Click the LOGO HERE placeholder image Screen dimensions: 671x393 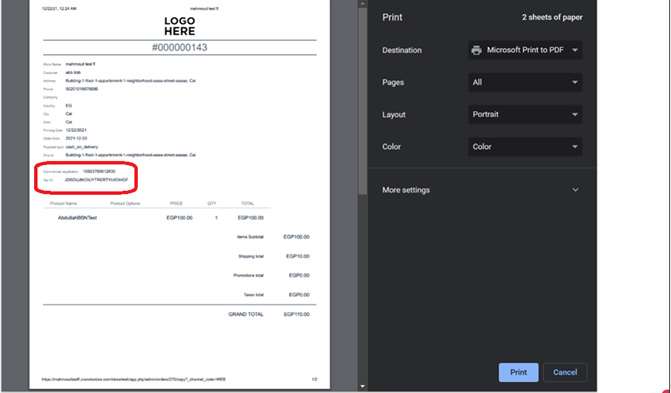click(x=180, y=26)
